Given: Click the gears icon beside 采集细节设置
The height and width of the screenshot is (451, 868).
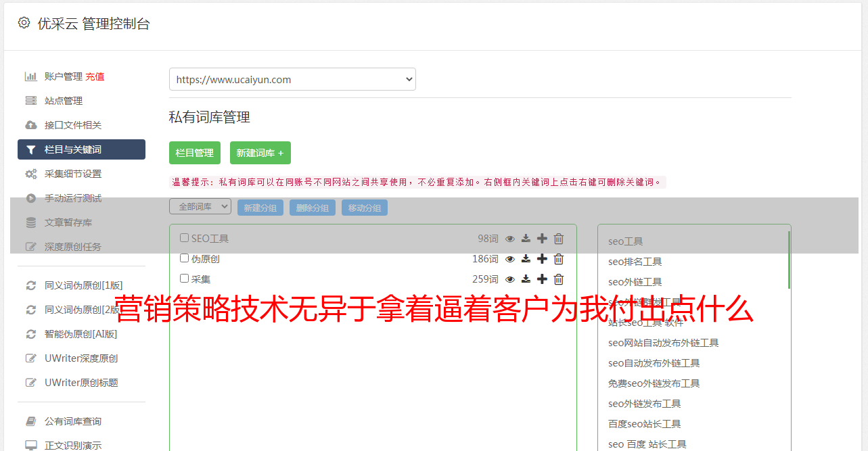Looking at the screenshot, I should point(31,174).
